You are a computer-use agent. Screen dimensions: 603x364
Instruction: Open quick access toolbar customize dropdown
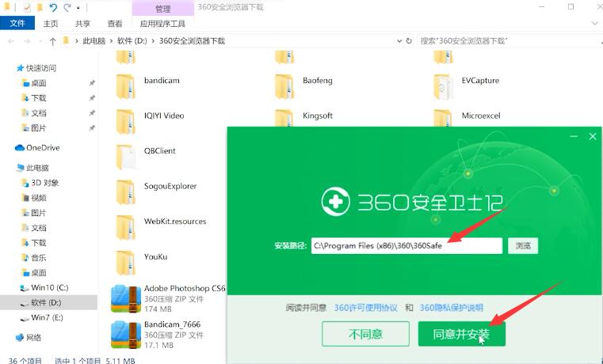[x=78, y=8]
